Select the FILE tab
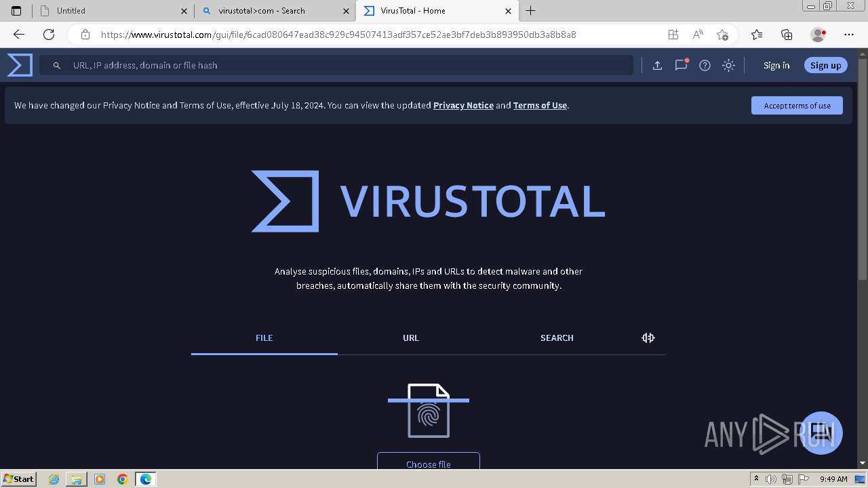This screenshot has width=868, height=488. point(264,338)
